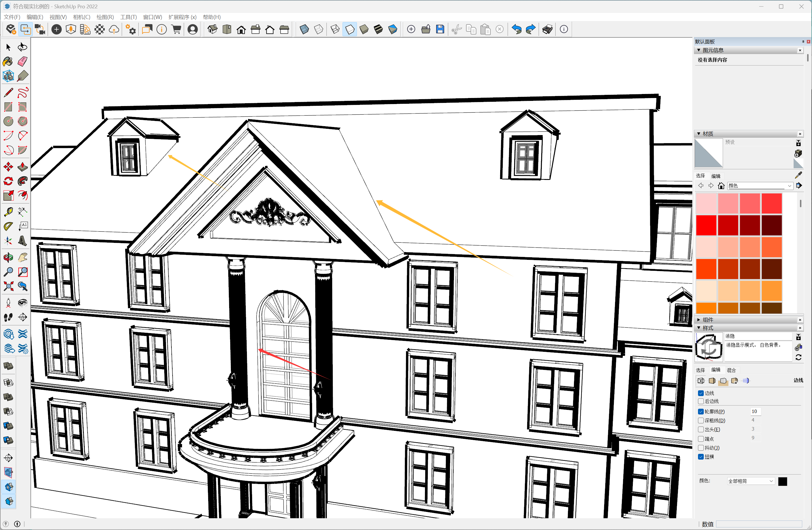Activate the Push/Pull tool
Viewport: 812px width, 530px height.
click(22, 167)
